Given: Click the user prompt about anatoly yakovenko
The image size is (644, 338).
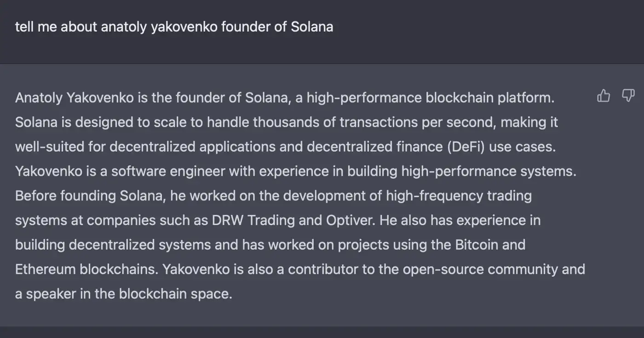Looking at the screenshot, I should 174,27.
